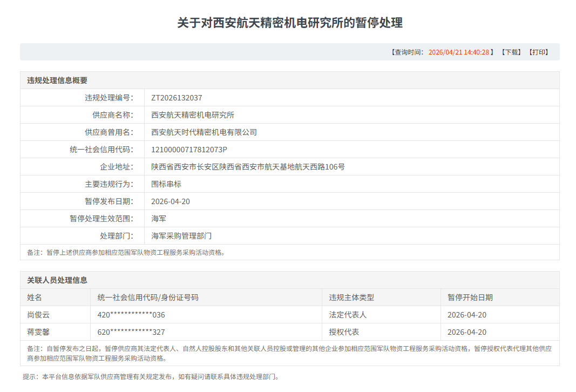Click the 海军采购管理部门 department value
This screenshot has height=392, width=576.
tap(181, 236)
